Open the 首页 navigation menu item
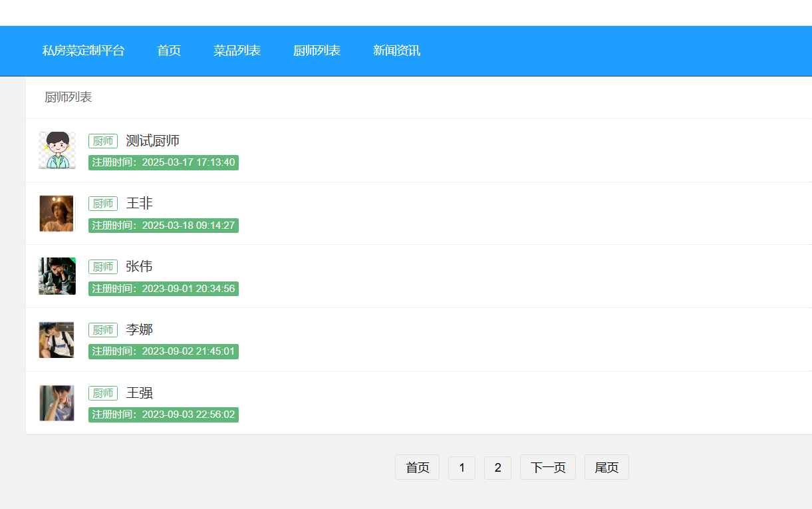Viewport: 812px width, 509px height. pos(169,51)
